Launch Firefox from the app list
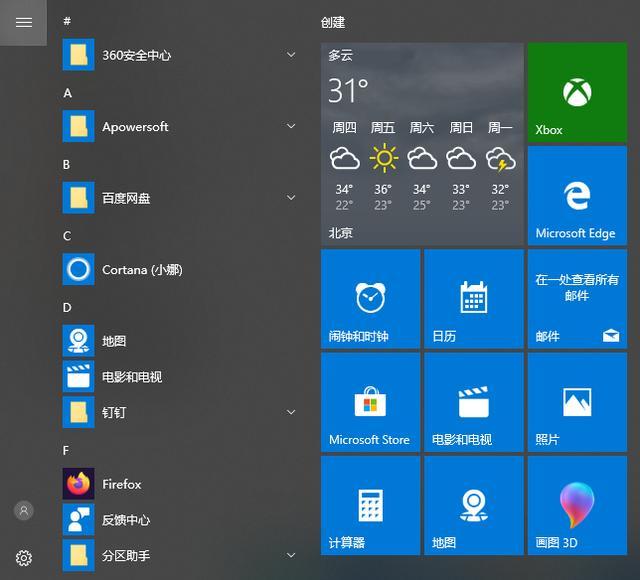 [180, 484]
